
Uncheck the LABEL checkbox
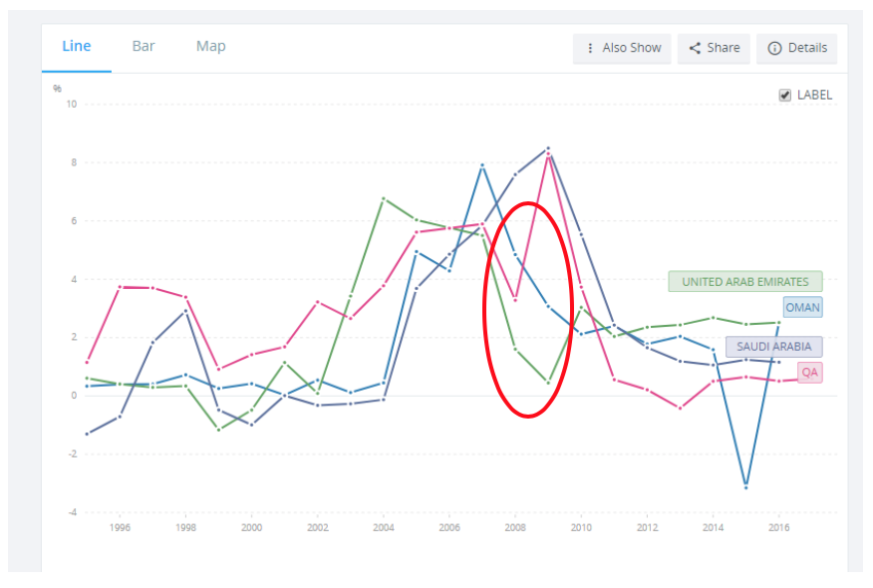[785, 96]
